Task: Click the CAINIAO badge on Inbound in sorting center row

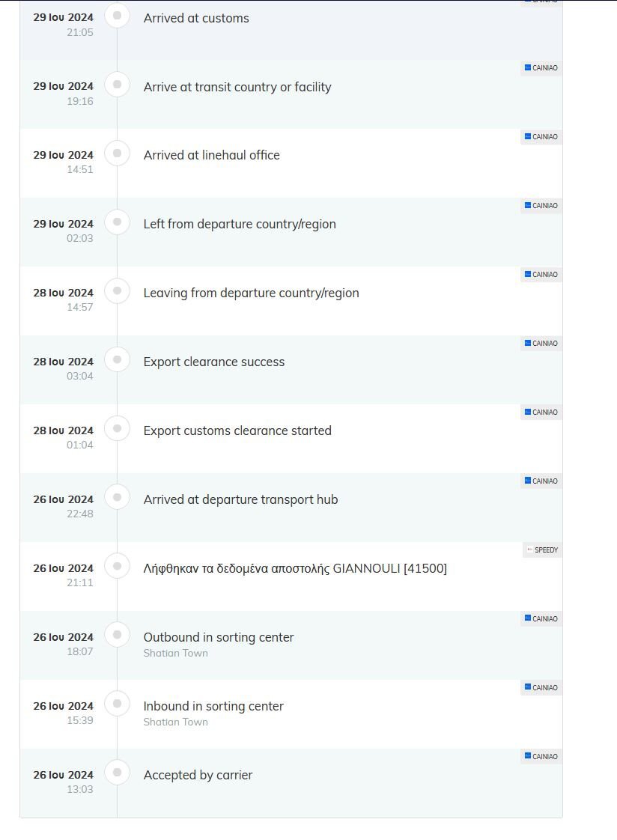Action: tap(541, 688)
